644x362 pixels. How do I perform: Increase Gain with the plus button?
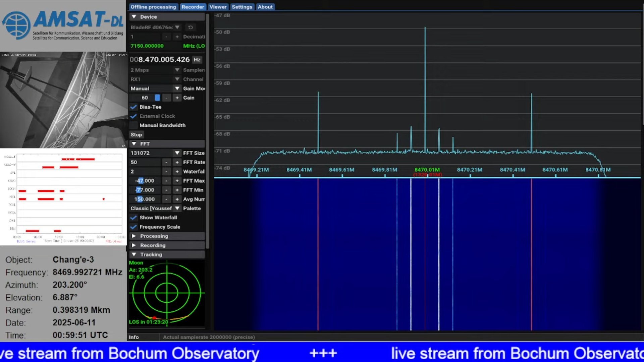(177, 98)
